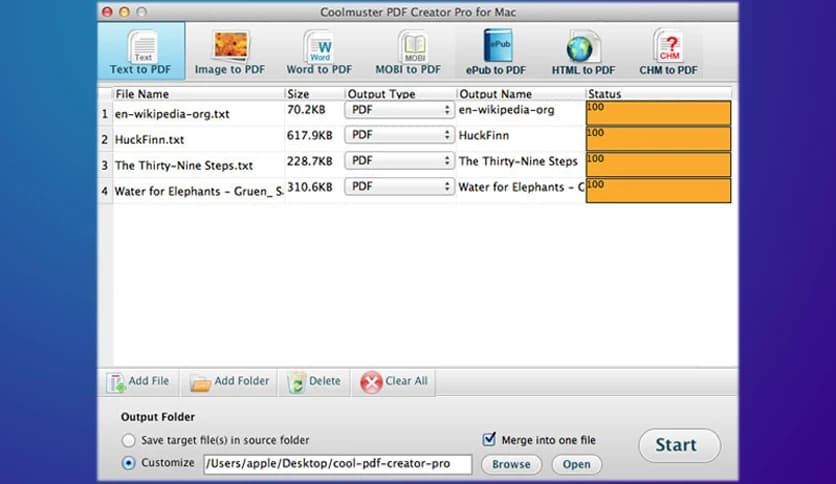Viewport: 836px width, 484px height.
Task: Delete the selected file with the Delete button
Action: pyautogui.click(x=314, y=382)
